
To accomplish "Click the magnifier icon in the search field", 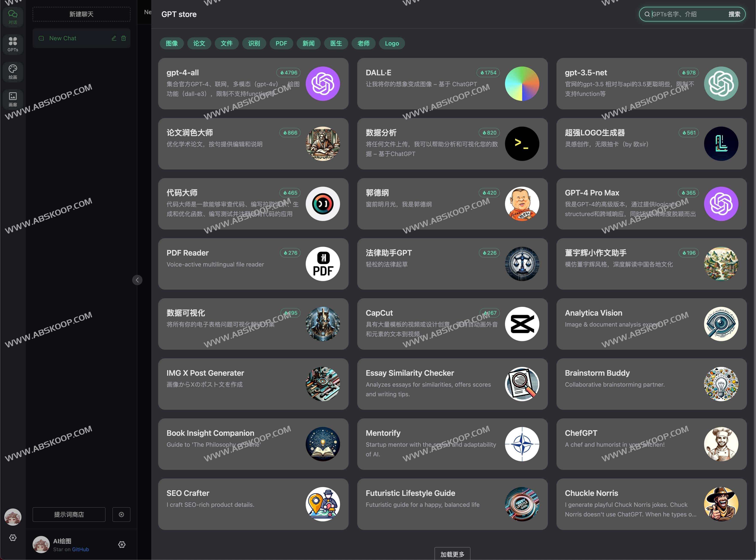I will coord(647,14).
